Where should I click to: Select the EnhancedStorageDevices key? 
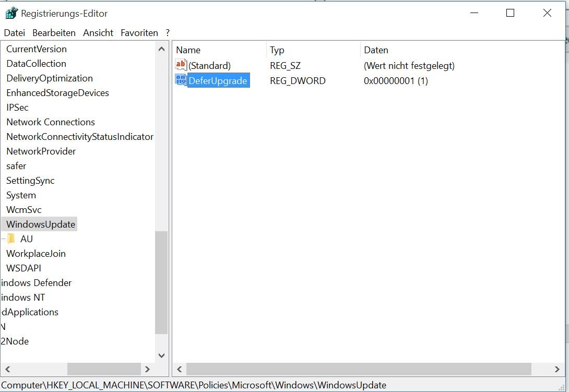tap(57, 93)
